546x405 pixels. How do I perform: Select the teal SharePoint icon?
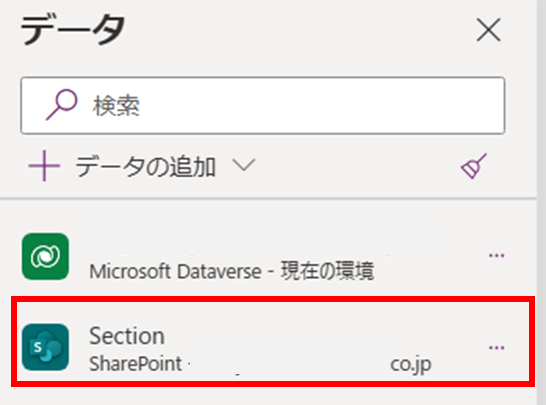click(45, 347)
